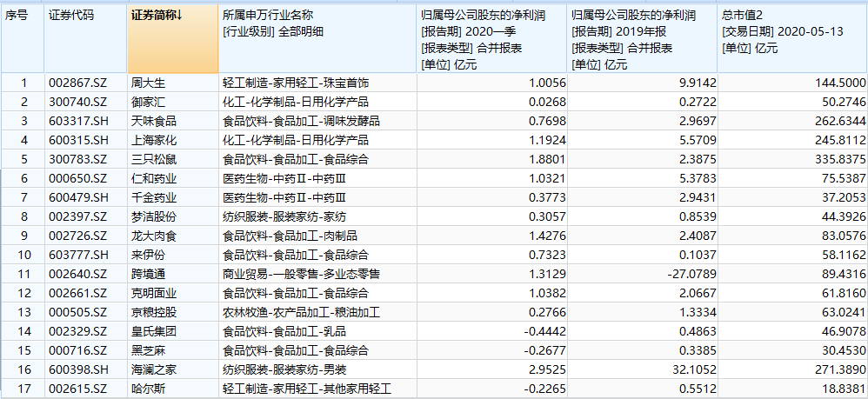Click the 黑芝麻 name cell
Image resolution: width=868 pixels, height=399 pixels.
(173, 350)
